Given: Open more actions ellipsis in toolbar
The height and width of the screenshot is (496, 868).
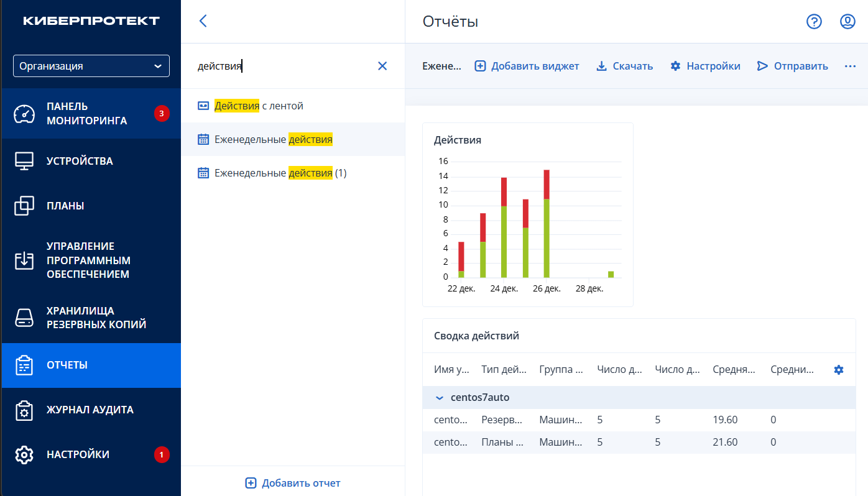Looking at the screenshot, I should (x=851, y=66).
